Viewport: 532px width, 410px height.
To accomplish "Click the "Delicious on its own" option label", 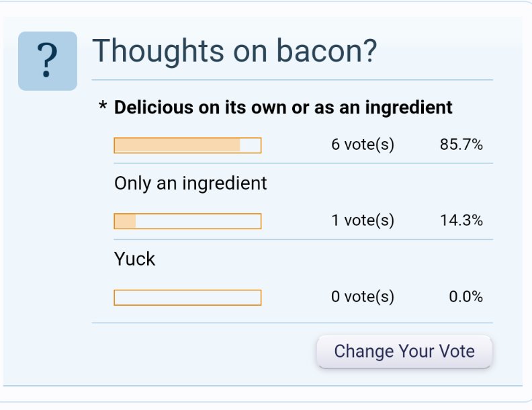I will 283,108.
